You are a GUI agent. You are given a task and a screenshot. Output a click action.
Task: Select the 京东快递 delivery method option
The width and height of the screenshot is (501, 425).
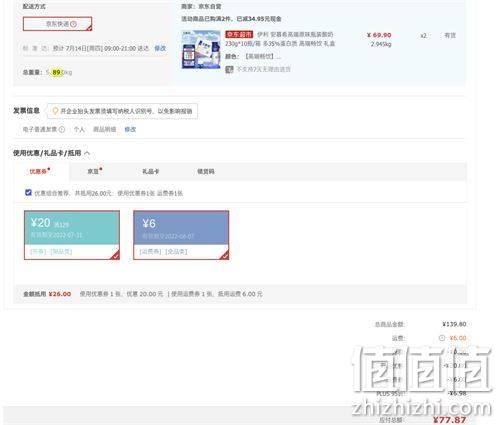(57, 24)
